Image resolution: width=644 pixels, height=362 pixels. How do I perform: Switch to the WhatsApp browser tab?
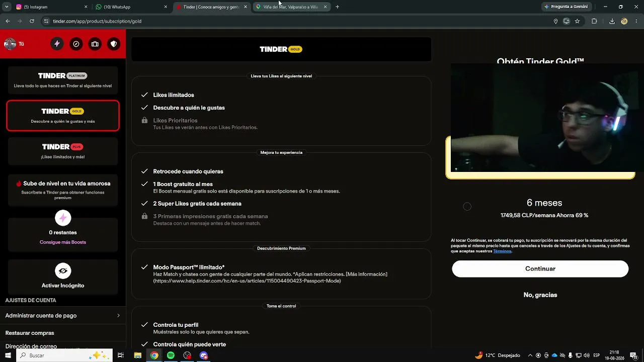(x=131, y=7)
